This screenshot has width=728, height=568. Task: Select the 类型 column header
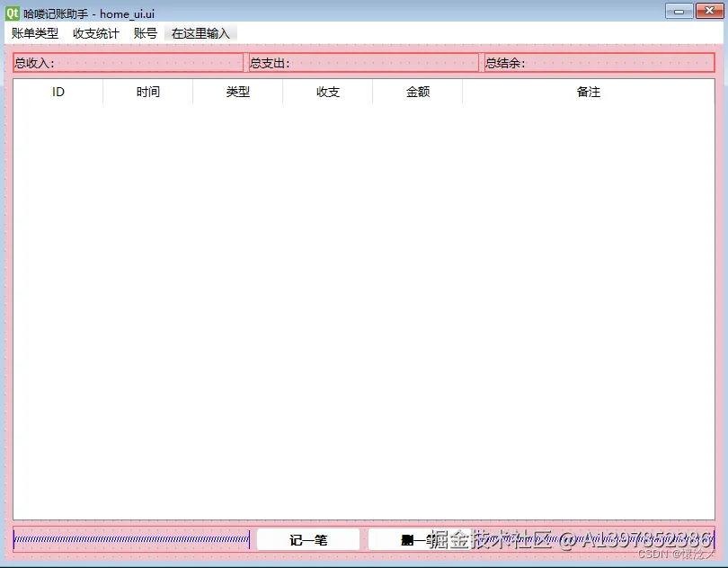click(237, 92)
